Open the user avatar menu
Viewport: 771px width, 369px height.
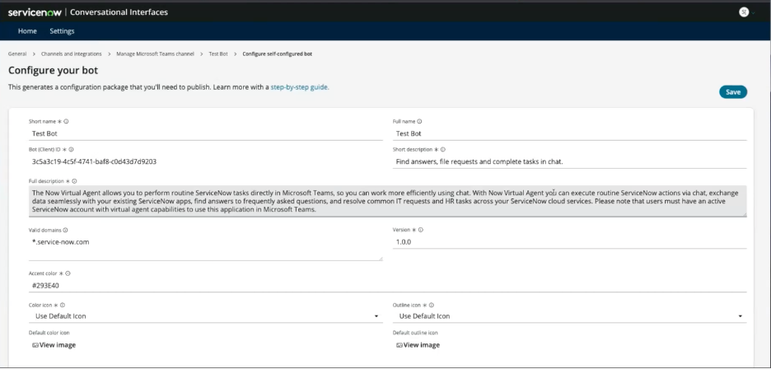[743, 12]
